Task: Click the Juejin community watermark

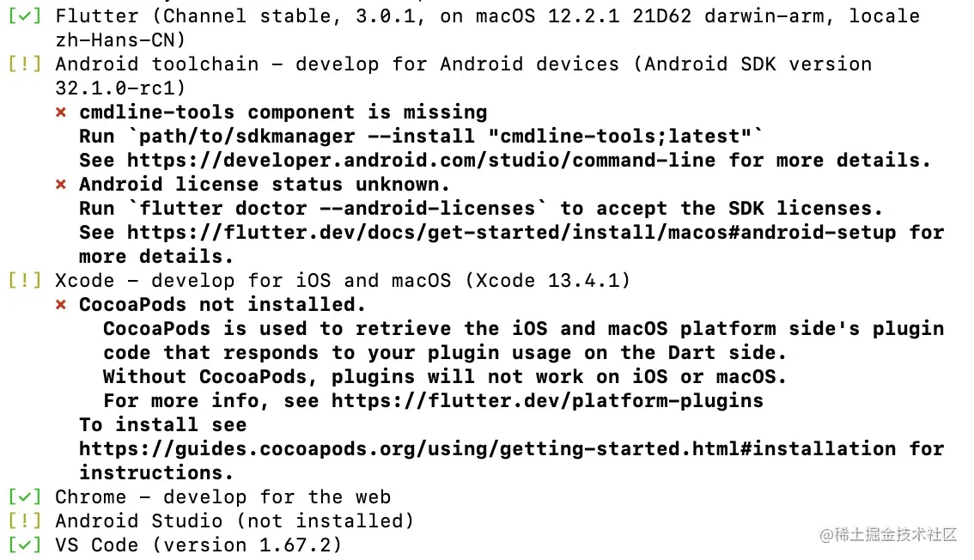Action: pos(888,534)
